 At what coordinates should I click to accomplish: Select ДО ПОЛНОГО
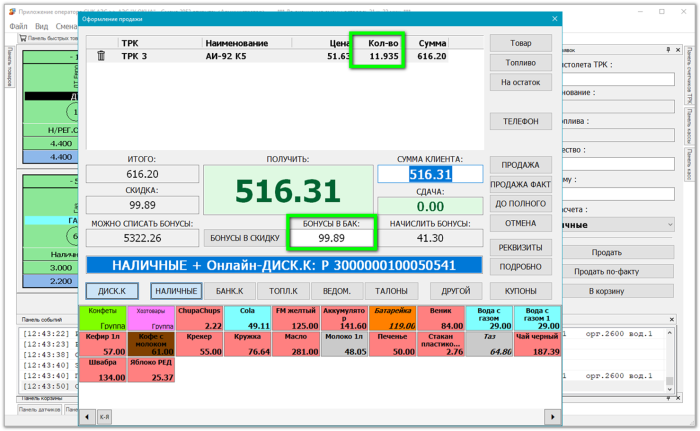click(521, 204)
